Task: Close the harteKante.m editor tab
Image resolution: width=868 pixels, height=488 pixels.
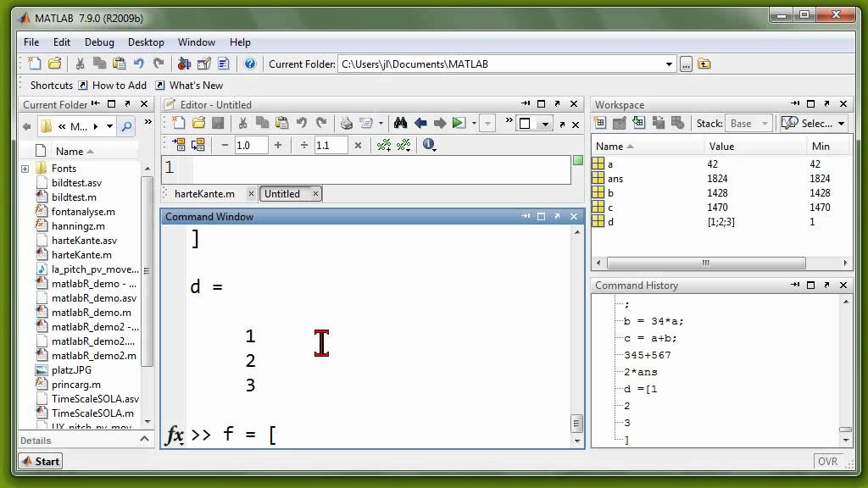Action: tap(251, 194)
